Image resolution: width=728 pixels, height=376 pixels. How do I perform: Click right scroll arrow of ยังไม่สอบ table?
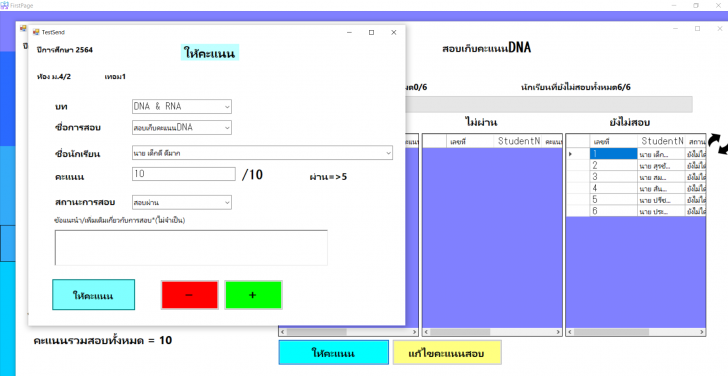pos(702,332)
